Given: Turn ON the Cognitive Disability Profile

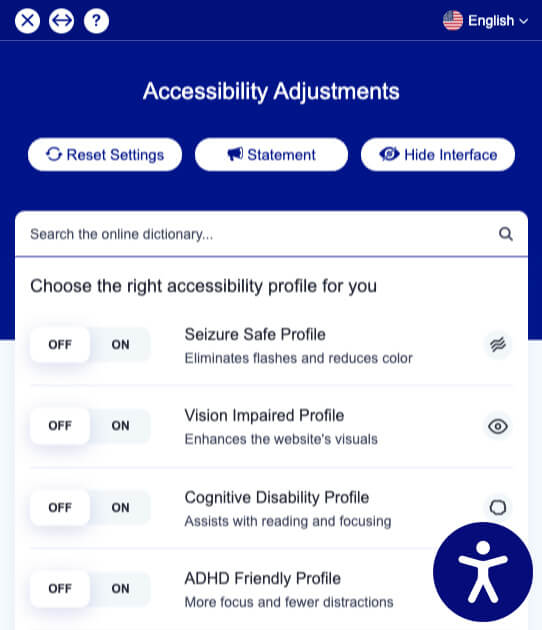Looking at the screenshot, I should 120,507.
